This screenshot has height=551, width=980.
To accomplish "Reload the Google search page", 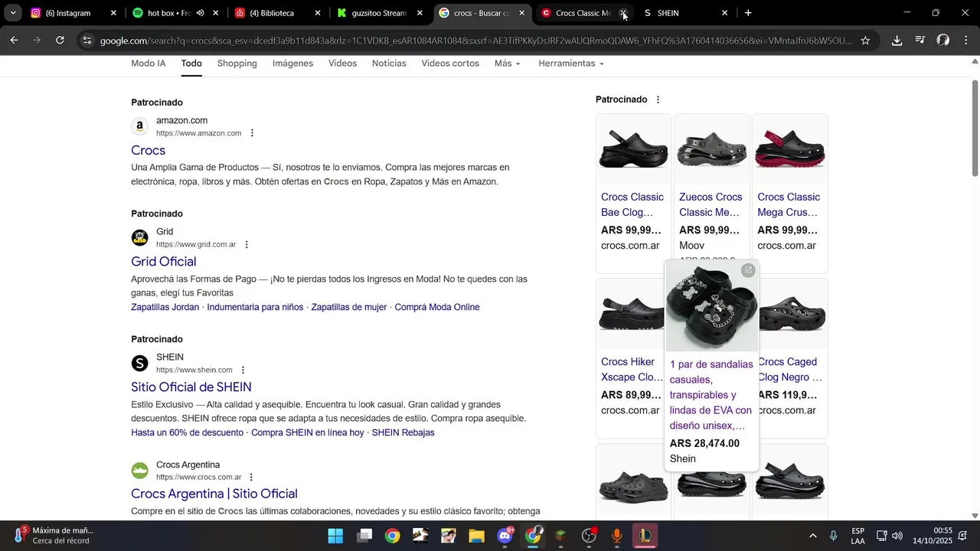I will tap(60, 41).
